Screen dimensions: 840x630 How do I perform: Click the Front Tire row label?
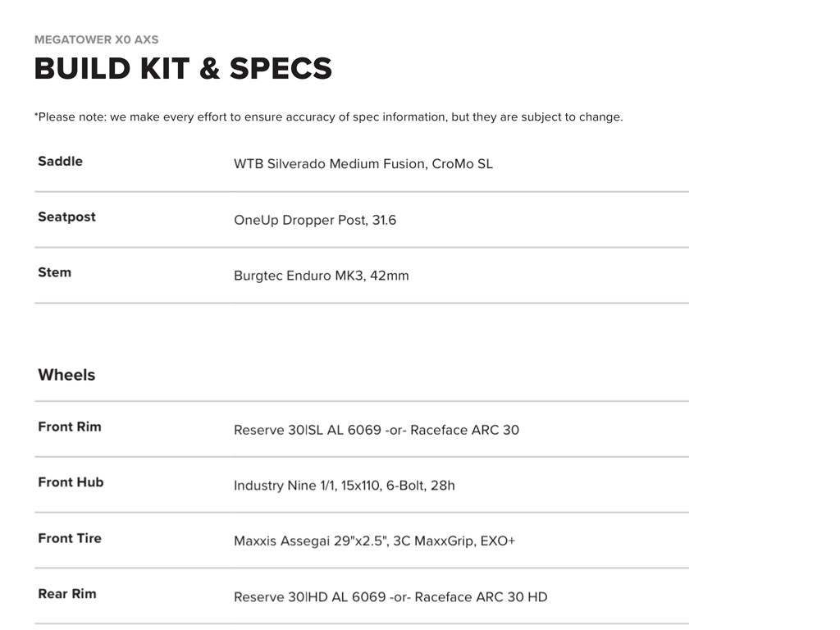tap(70, 538)
